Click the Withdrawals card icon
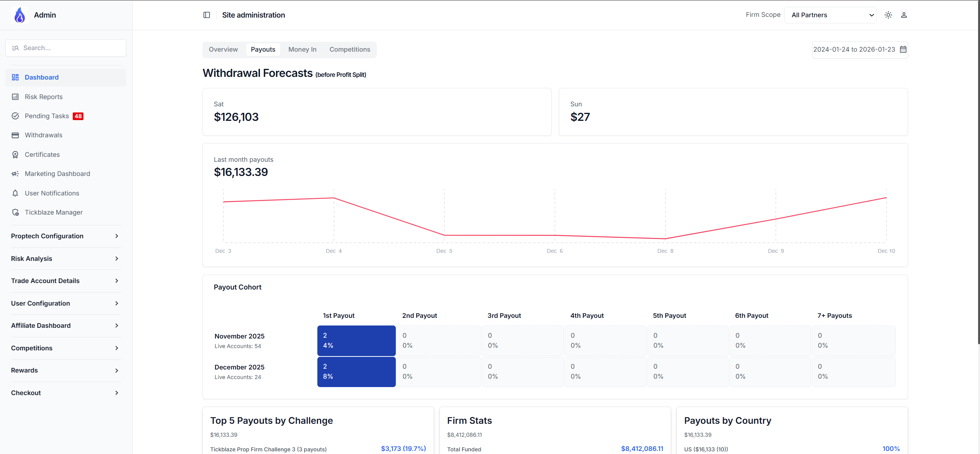 15,135
